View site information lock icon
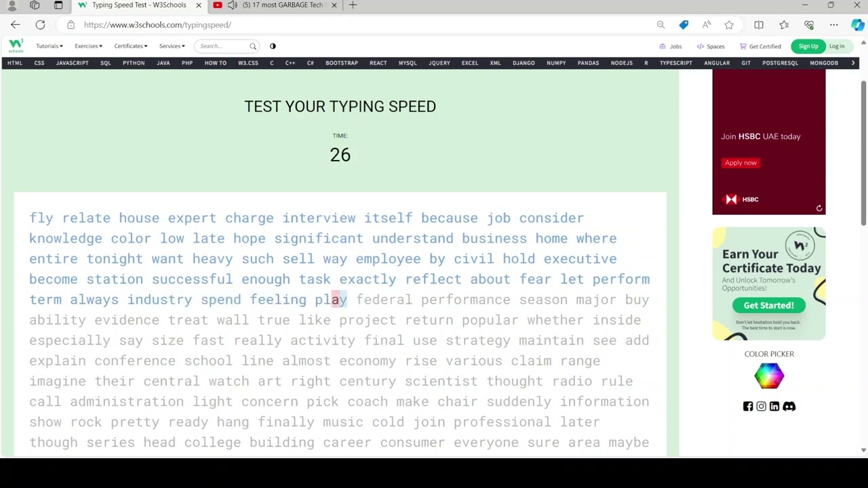 (71, 25)
